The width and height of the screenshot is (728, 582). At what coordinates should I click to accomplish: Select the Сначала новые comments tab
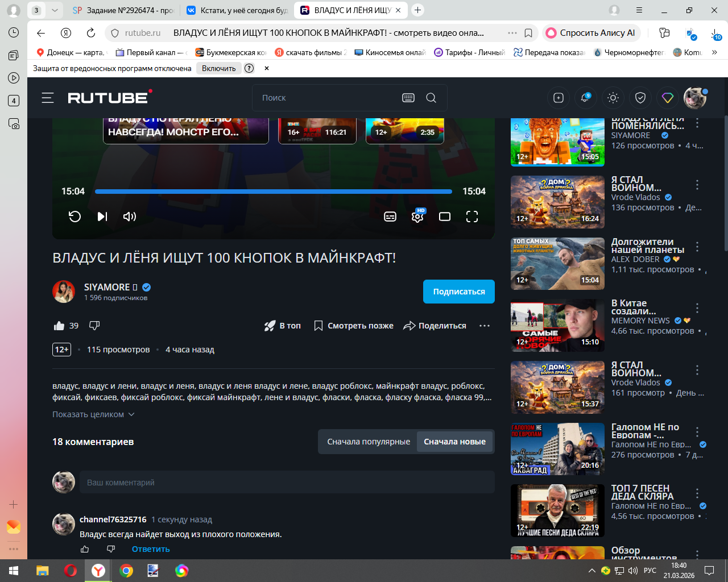click(454, 442)
